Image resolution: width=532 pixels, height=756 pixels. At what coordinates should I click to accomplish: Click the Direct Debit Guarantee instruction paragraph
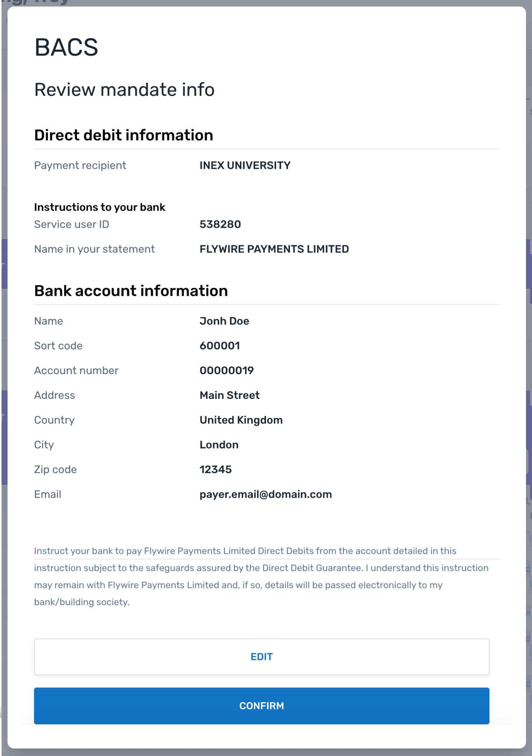click(x=261, y=576)
